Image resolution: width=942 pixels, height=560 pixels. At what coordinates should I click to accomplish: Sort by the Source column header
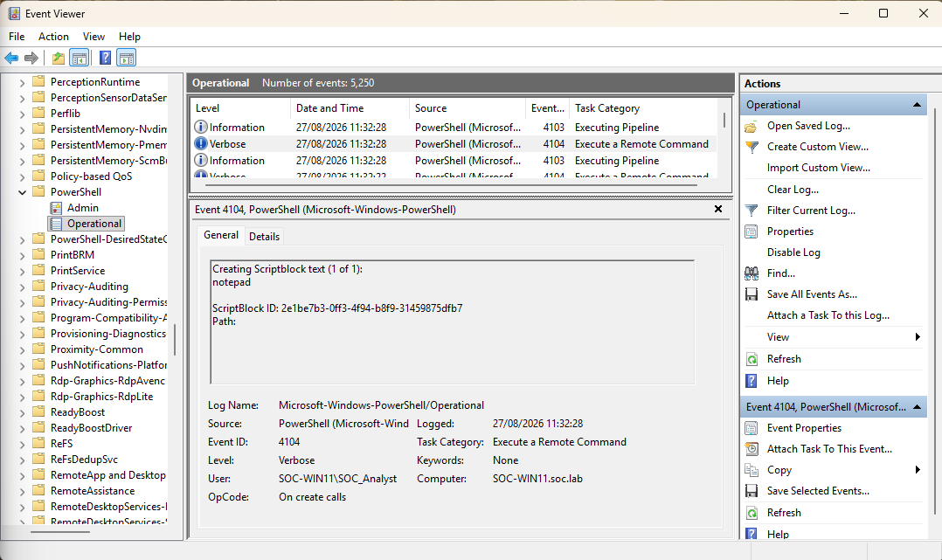pyautogui.click(x=468, y=108)
